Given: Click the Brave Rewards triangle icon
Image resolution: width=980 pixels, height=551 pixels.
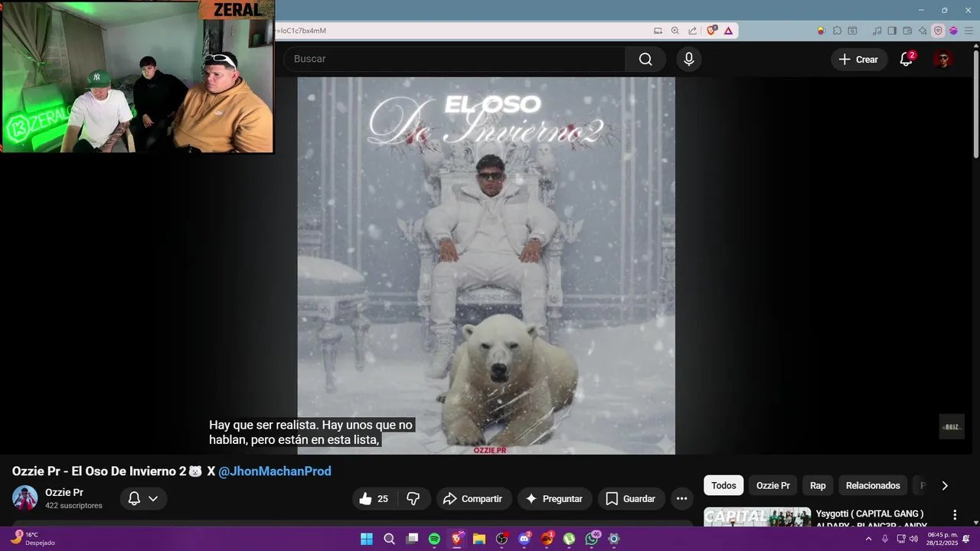Looking at the screenshot, I should click(x=728, y=31).
